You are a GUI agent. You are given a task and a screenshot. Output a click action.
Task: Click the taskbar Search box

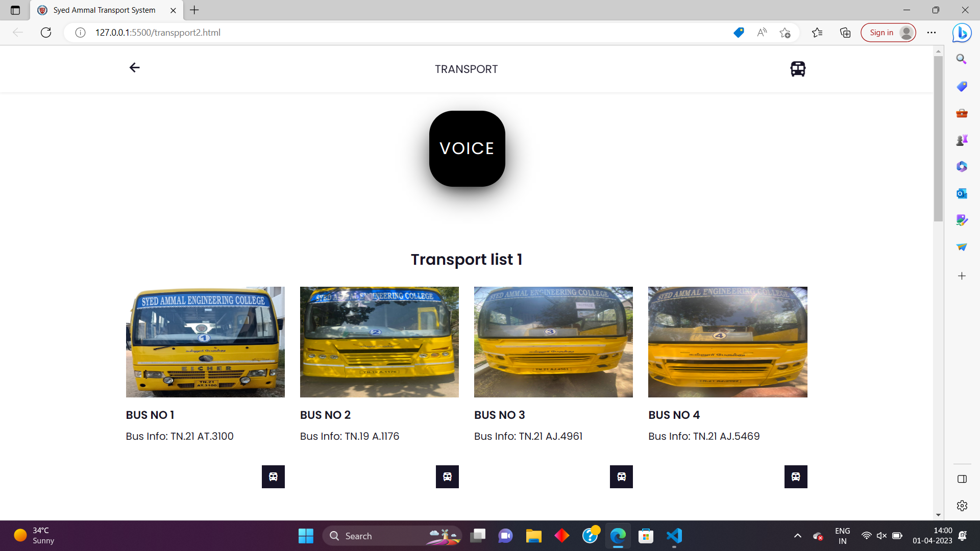[x=392, y=536]
